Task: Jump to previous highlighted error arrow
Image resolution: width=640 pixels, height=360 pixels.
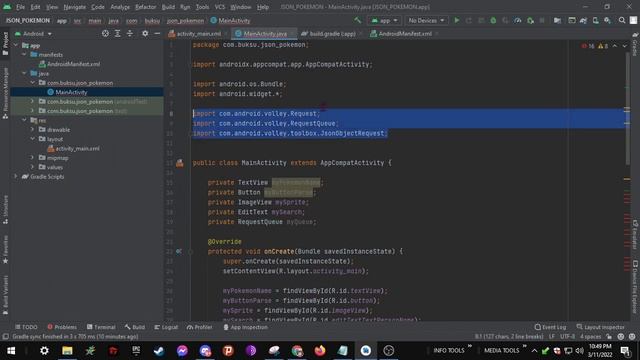Action: coord(615,46)
